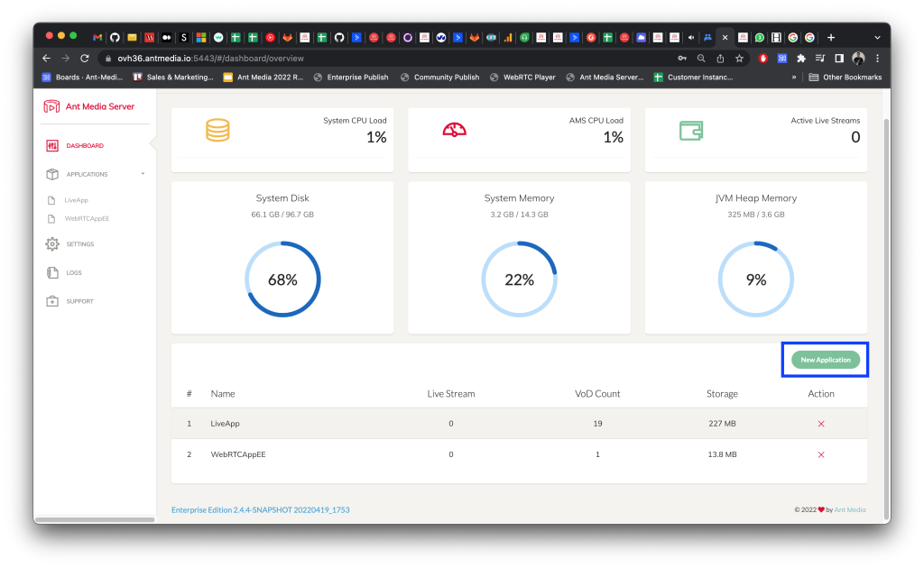924x568 pixels.
Task: Switch to the Gmail tab
Action: coord(97,37)
